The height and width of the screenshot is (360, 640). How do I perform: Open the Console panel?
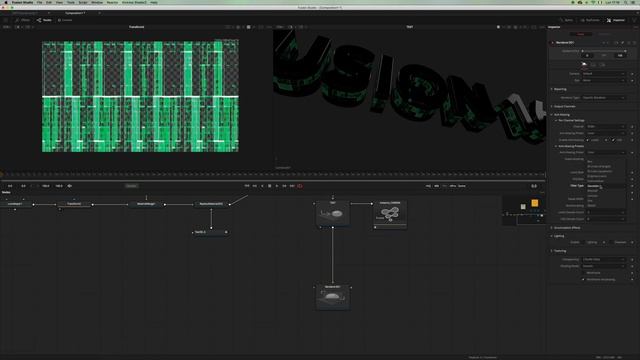point(65,20)
